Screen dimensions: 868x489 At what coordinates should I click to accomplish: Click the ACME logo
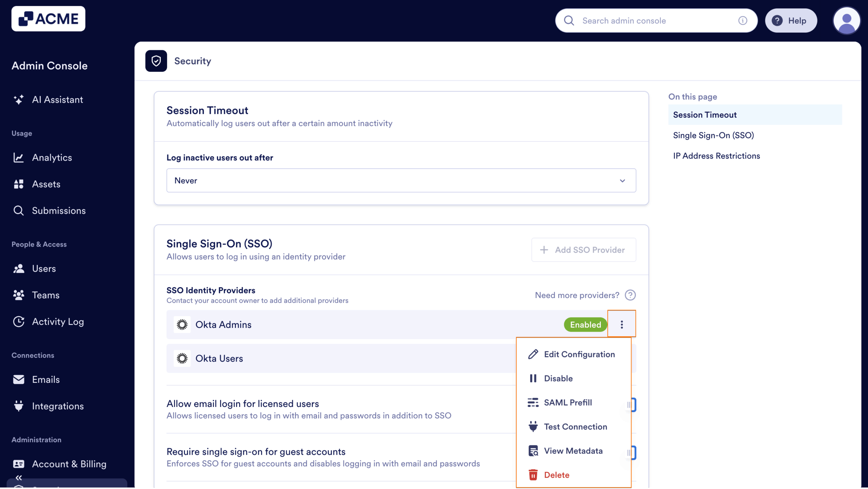pyautogui.click(x=48, y=19)
